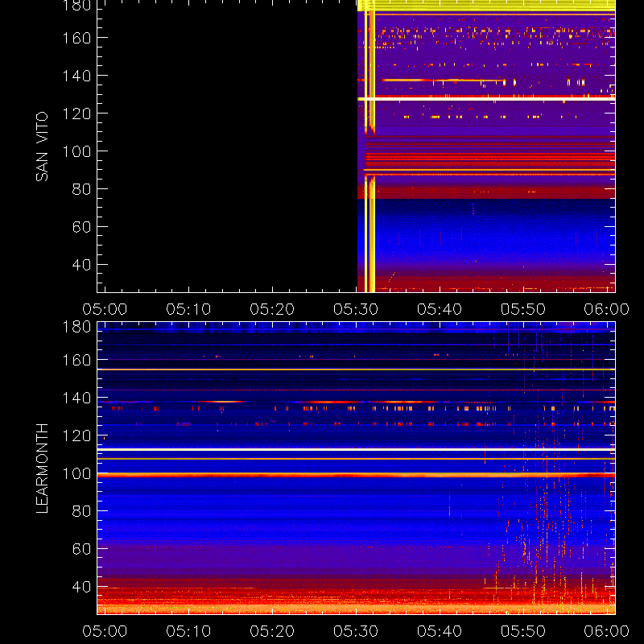
Task: Select the 100 frequency label on the San Vito axis
Action: (x=76, y=151)
